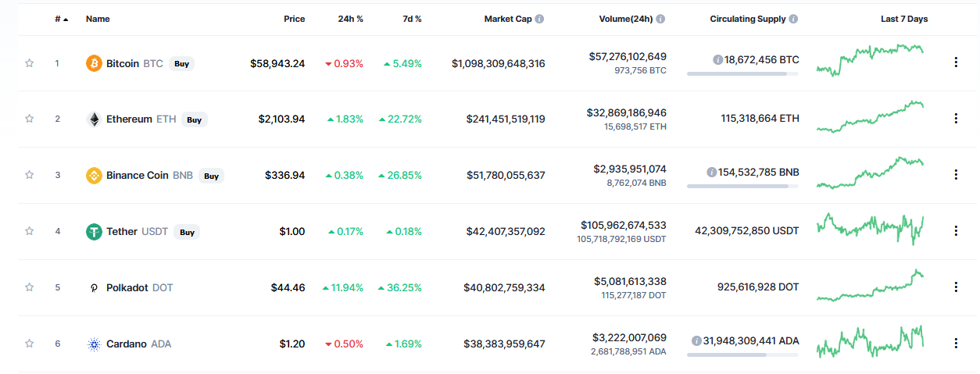Sort by the 24h % column header
This screenshot has width=980, height=374.
(x=349, y=19)
